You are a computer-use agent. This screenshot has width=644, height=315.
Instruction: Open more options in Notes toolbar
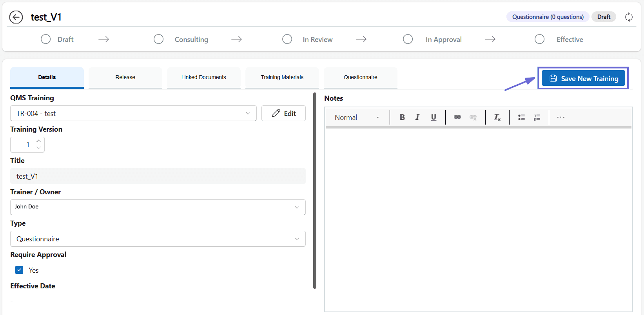coord(561,117)
